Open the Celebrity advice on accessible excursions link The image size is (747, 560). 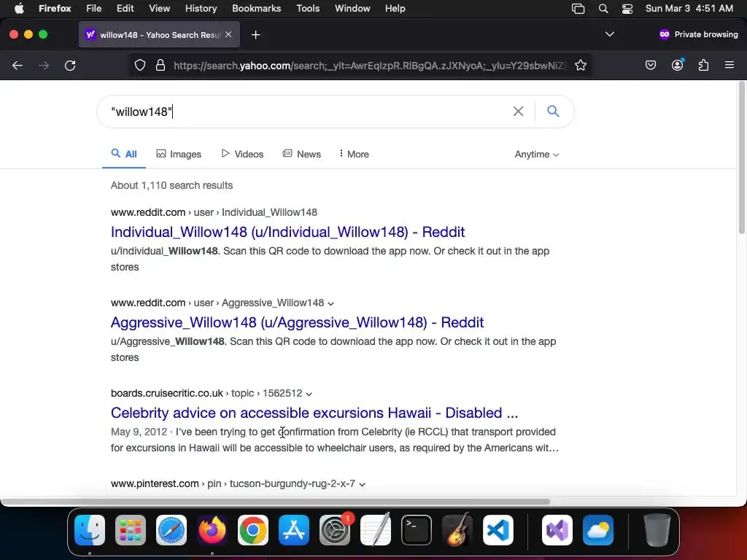[314, 413]
